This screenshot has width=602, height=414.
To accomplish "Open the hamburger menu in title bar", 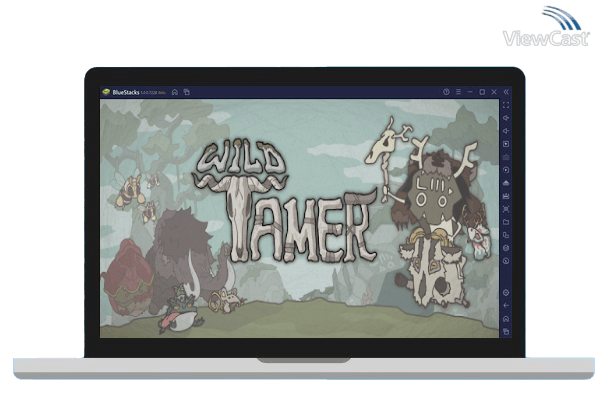I will pyautogui.click(x=458, y=92).
